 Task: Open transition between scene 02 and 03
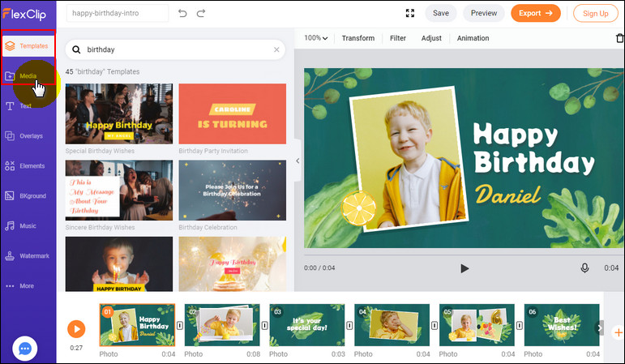pos(264,326)
